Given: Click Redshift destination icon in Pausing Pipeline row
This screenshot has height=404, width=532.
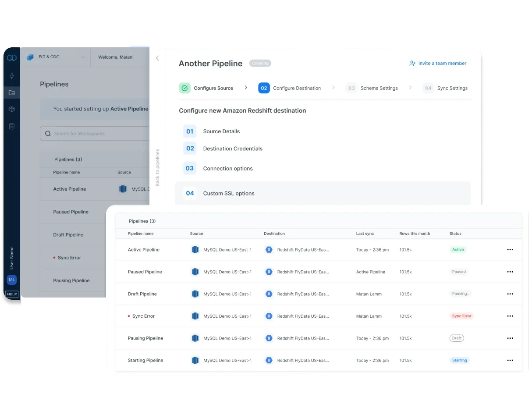Looking at the screenshot, I should point(269,338).
